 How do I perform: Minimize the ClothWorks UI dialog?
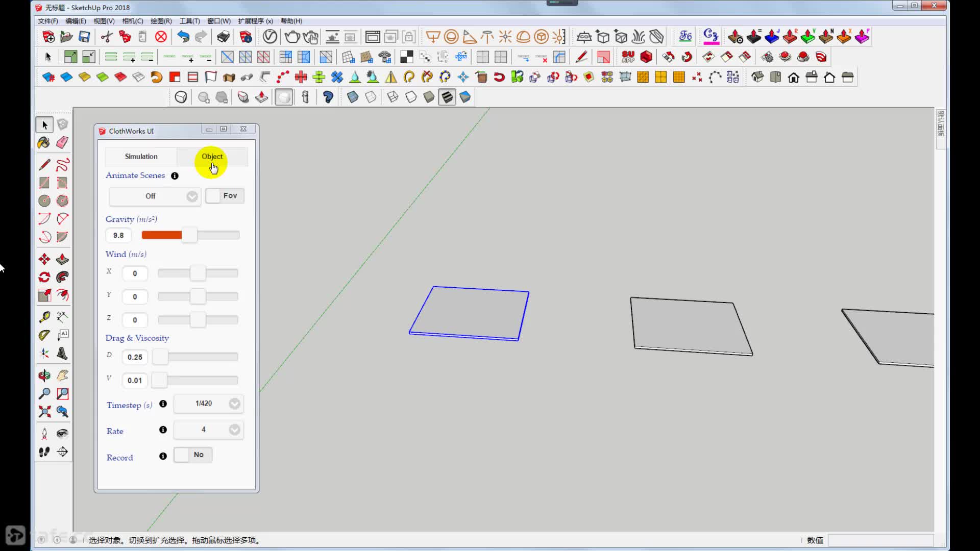coord(209,130)
